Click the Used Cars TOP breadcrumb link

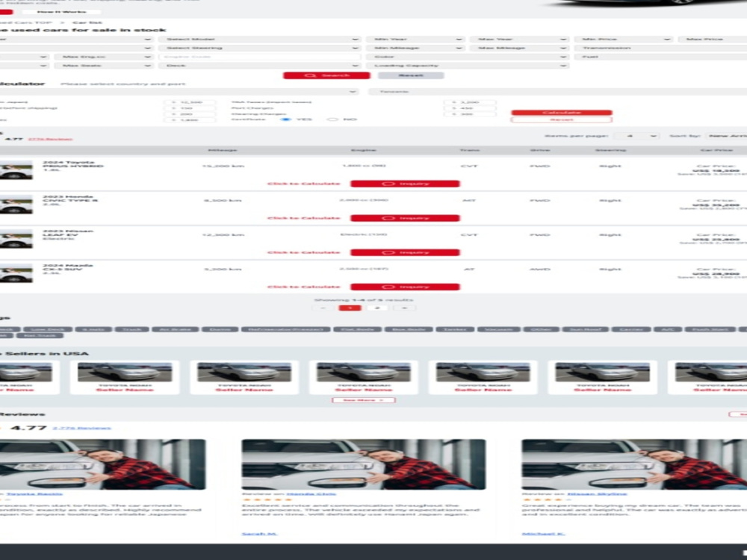click(26, 22)
